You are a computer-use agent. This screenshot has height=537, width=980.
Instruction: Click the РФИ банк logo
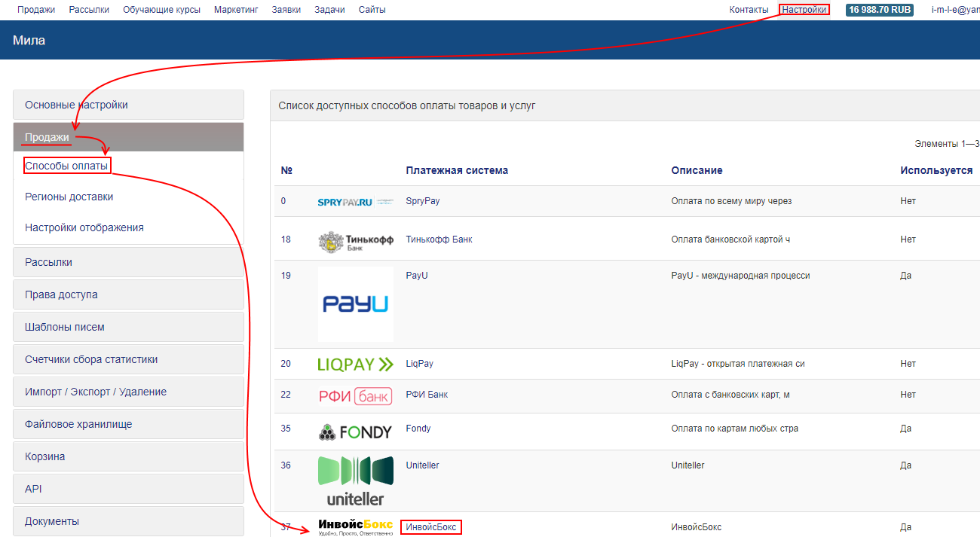(x=355, y=395)
